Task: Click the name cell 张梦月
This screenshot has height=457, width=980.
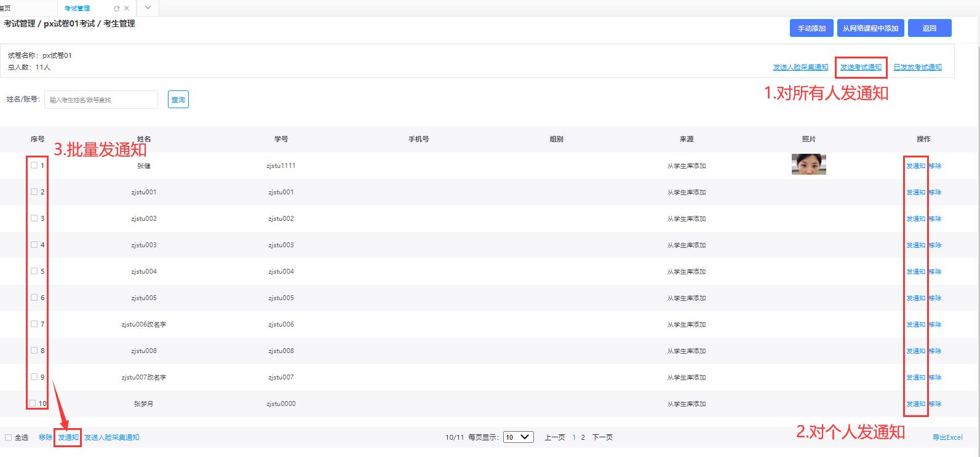Action: point(144,403)
